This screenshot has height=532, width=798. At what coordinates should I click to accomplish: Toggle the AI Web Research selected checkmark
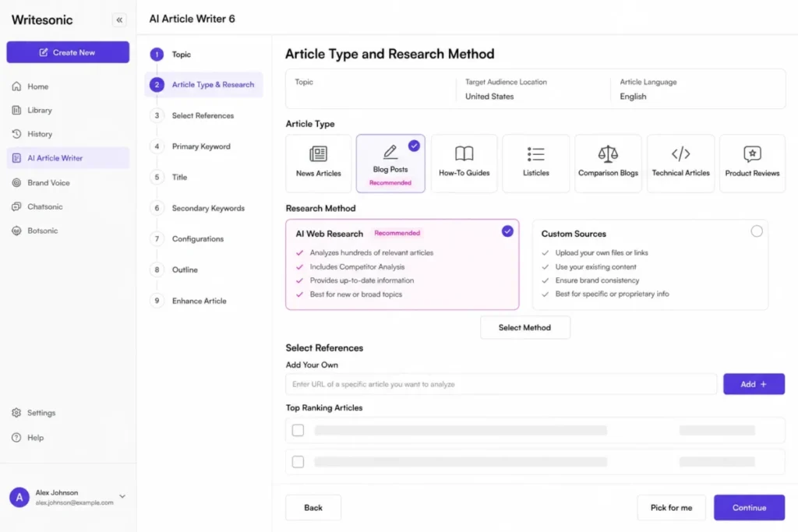(507, 231)
